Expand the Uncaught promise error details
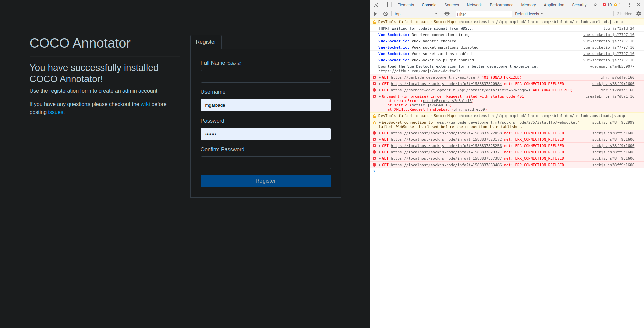 [379, 96]
